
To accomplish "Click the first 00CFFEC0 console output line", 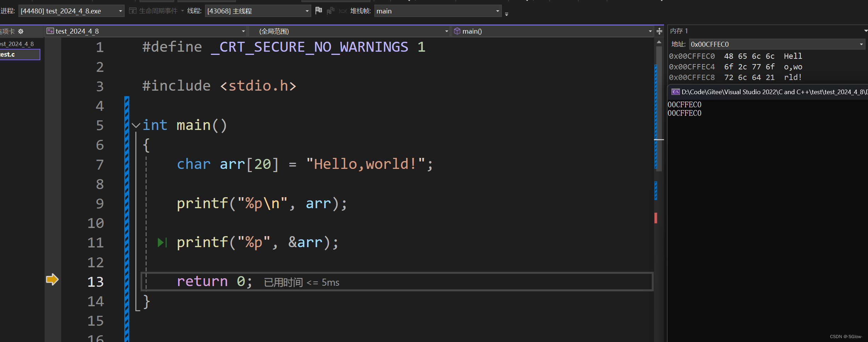I will point(685,105).
